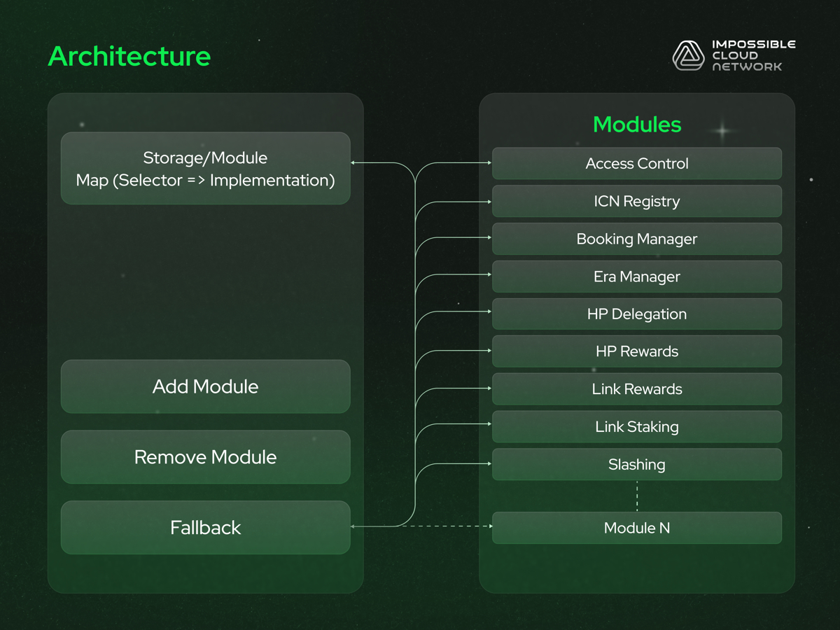
Task: Select the Link Rewards module
Action: [x=637, y=389]
